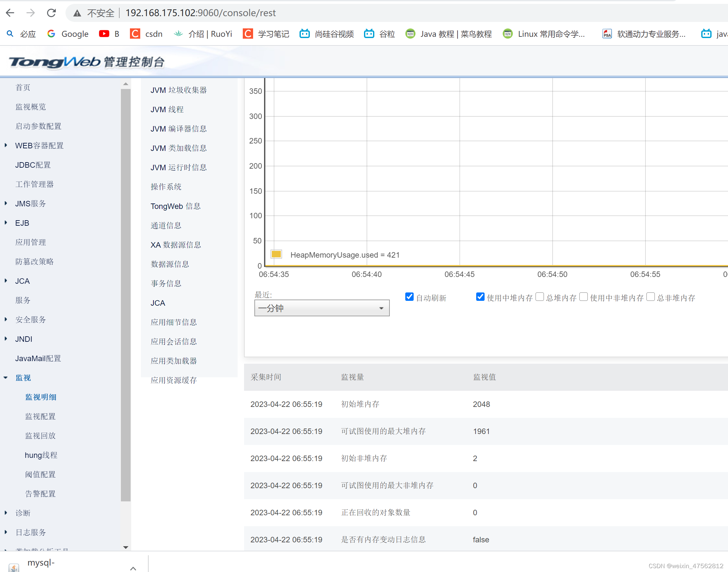Toggle the 自动刷新 checkbox
Screen dimensions: 728x572
[x=409, y=297]
